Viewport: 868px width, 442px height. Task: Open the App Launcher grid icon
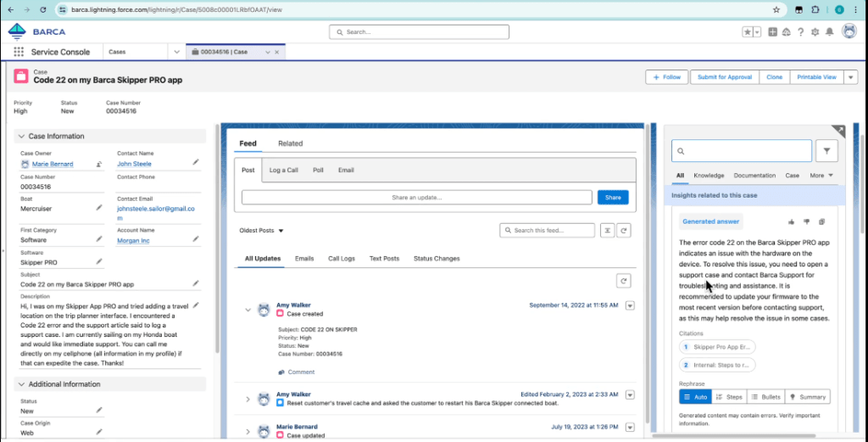(x=19, y=52)
